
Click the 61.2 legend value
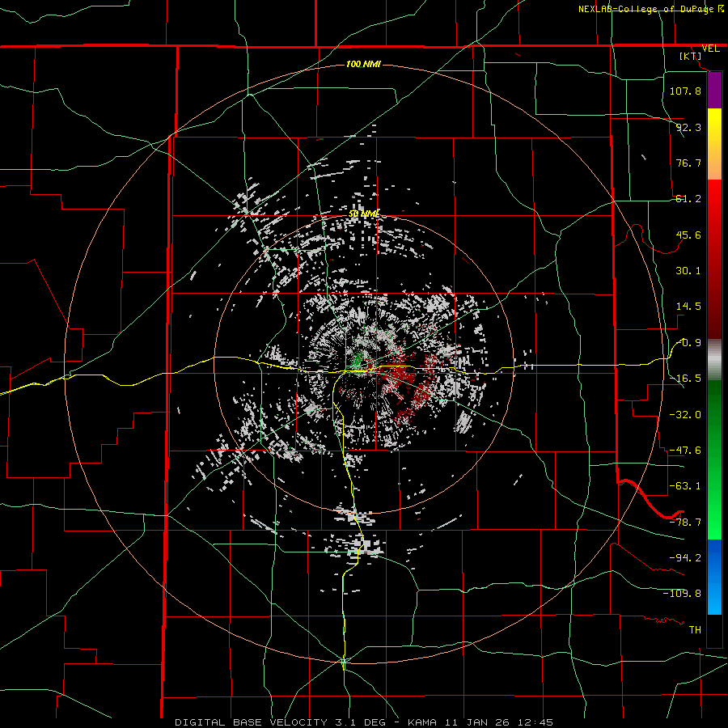pyautogui.click(x=688, y=199)
